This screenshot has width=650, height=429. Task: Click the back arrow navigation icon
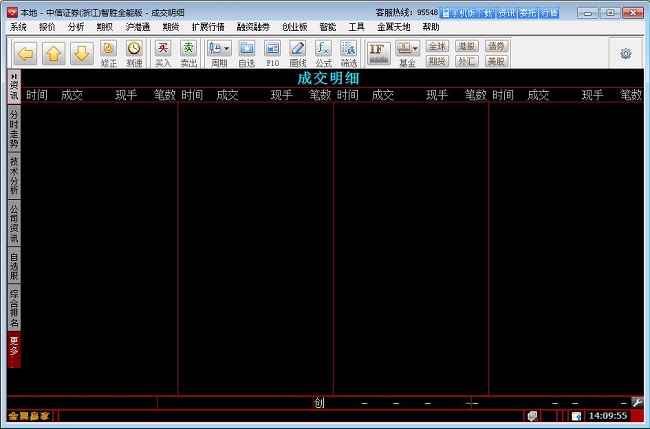(25, 52)
